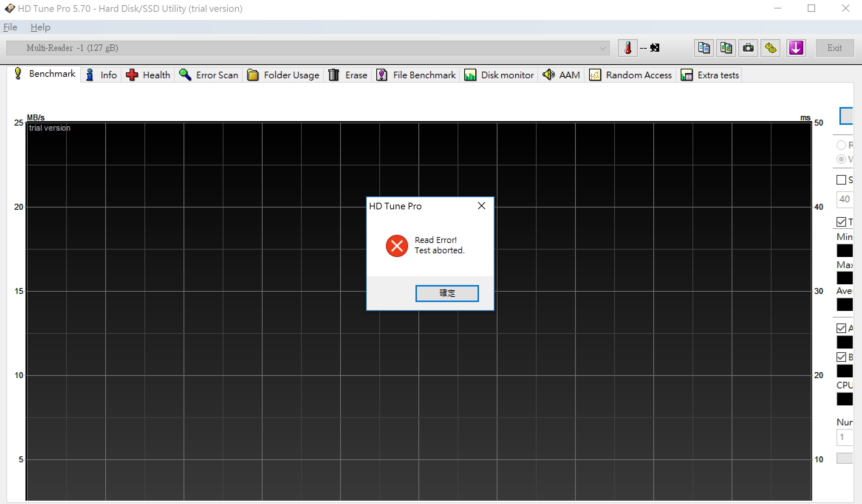Click the short stroke value field 40
The width and height of the screenshot is (862, 504).
pyautogui.click(x=845, y=199)
